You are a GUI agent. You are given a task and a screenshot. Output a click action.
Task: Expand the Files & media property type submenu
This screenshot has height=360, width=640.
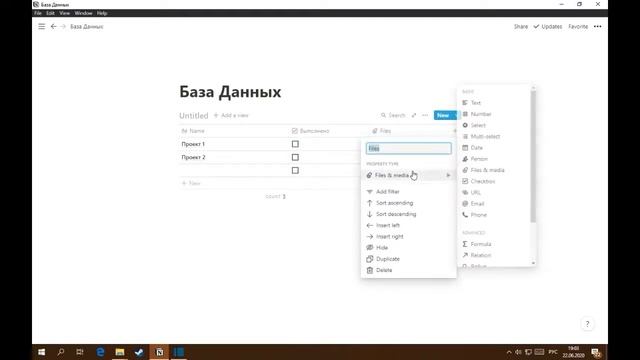point(409,175)
